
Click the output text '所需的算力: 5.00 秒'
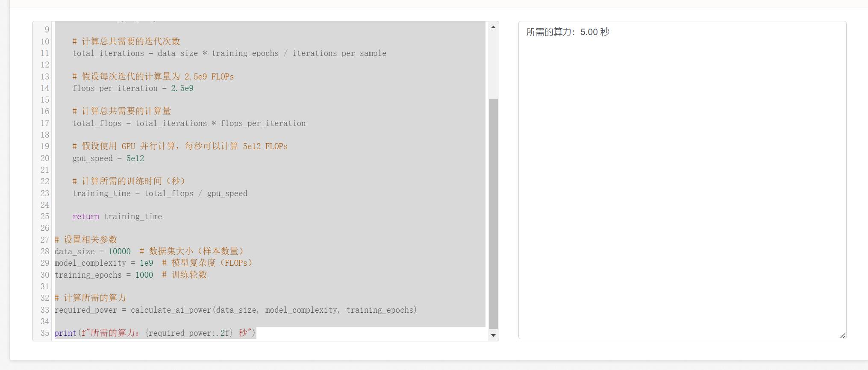pyautogui.click(x=568, y=32)
